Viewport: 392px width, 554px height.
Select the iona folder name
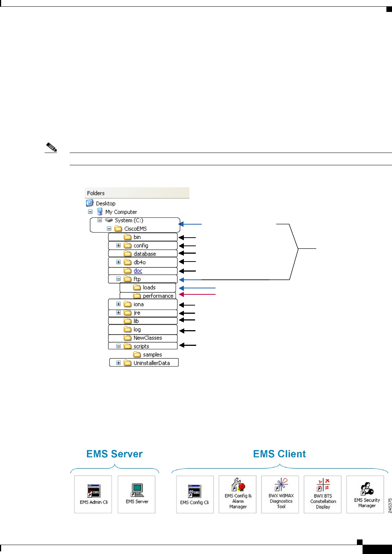pos(139,304)
